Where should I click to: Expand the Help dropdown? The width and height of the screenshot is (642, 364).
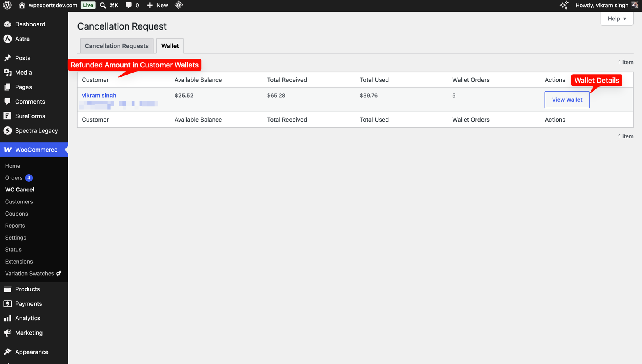pos(617,18)
